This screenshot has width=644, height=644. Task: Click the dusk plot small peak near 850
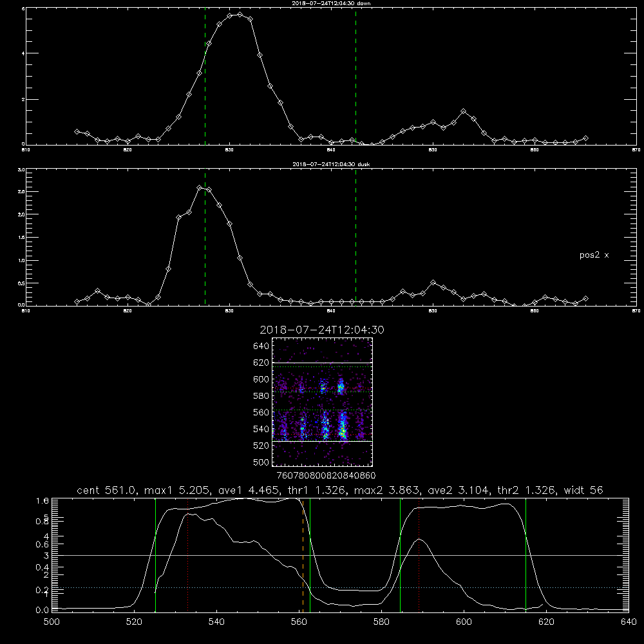[433, 283]
